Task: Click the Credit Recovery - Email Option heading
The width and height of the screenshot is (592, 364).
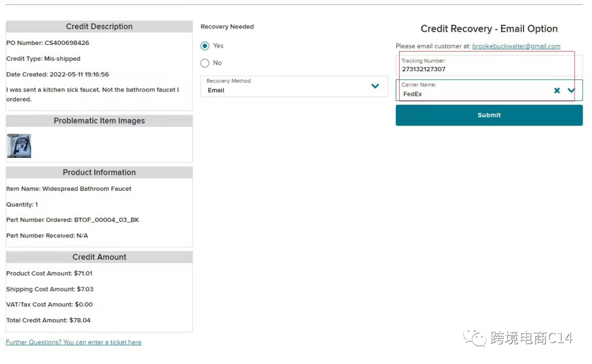Action: click(489, 29)
